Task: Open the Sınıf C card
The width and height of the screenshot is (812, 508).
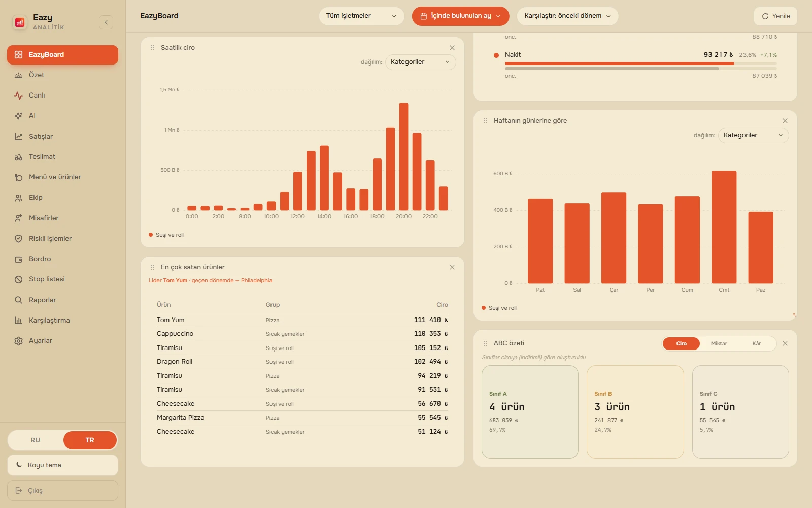Action: click(x=740, y=412)
